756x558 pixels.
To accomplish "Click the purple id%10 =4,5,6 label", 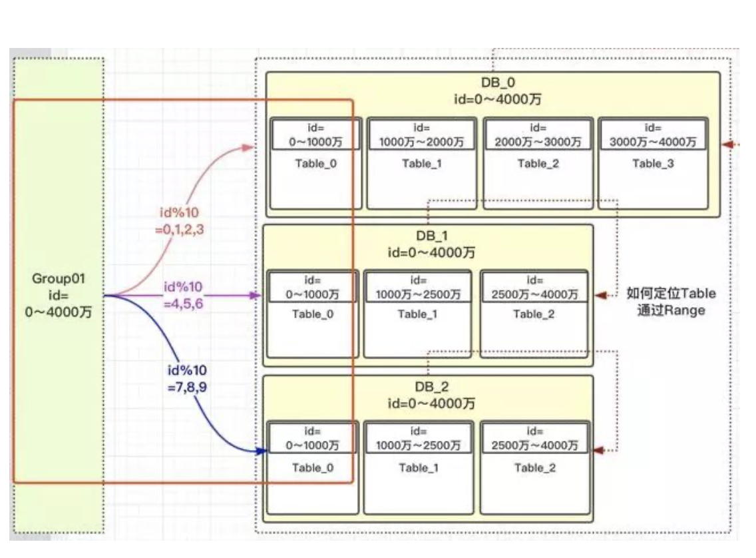I will 184,294.
